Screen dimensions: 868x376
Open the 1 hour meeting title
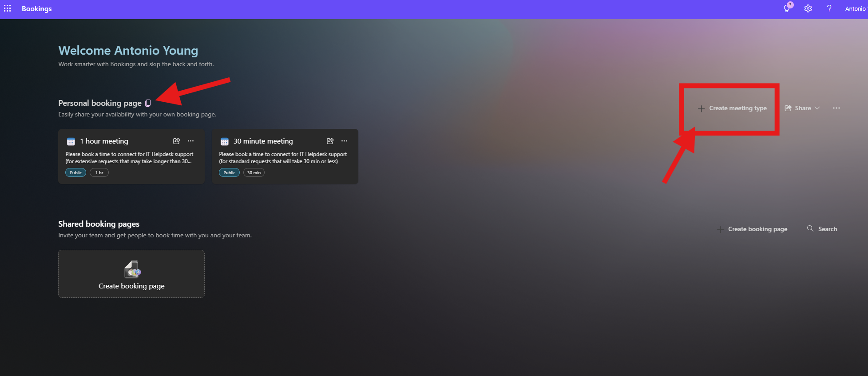pos(104,141)
